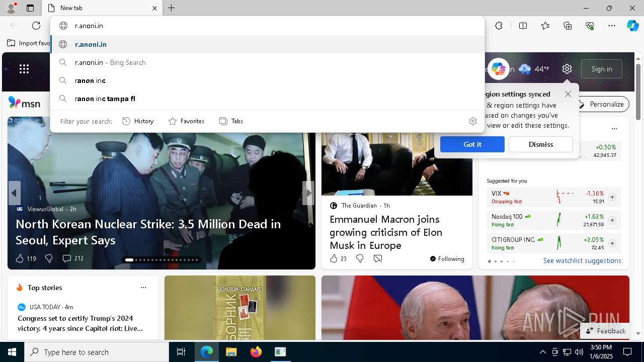Dislike the North Korea story
Viewport: 644px width, 362px height.
[49, 258]
